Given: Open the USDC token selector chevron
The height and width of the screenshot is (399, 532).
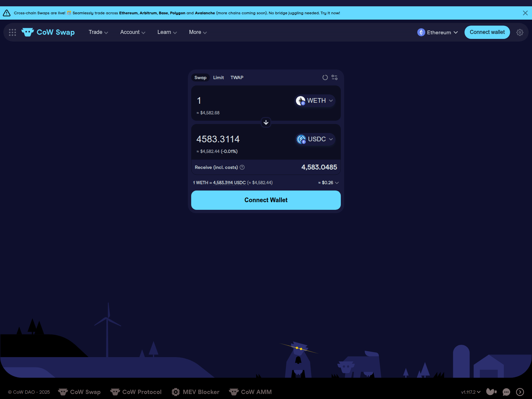Looking at the screenshot, I should click(x=331, y=139).
